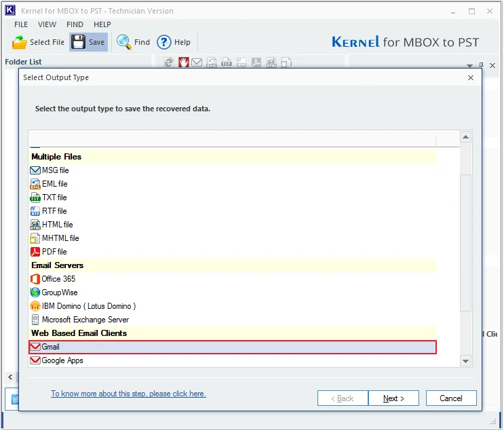Viewport: 504px width, 431px height.
Task: Click the red stop hand toolbar icon
Action: (184, 62)
